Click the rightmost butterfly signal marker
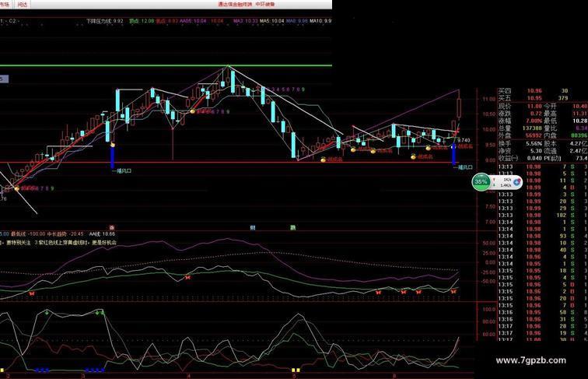Image resolution: width=588 pixels, height=379 pixels. pos(453,291)
